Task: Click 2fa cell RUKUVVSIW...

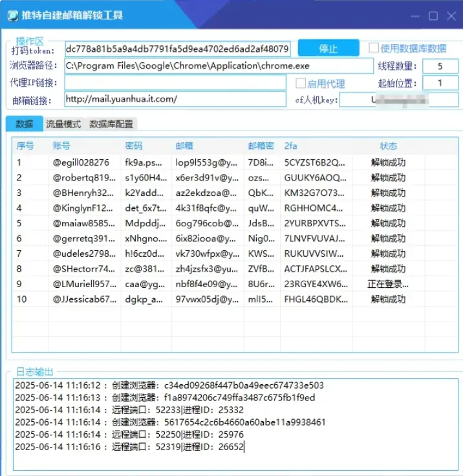Action: [315, 254]
